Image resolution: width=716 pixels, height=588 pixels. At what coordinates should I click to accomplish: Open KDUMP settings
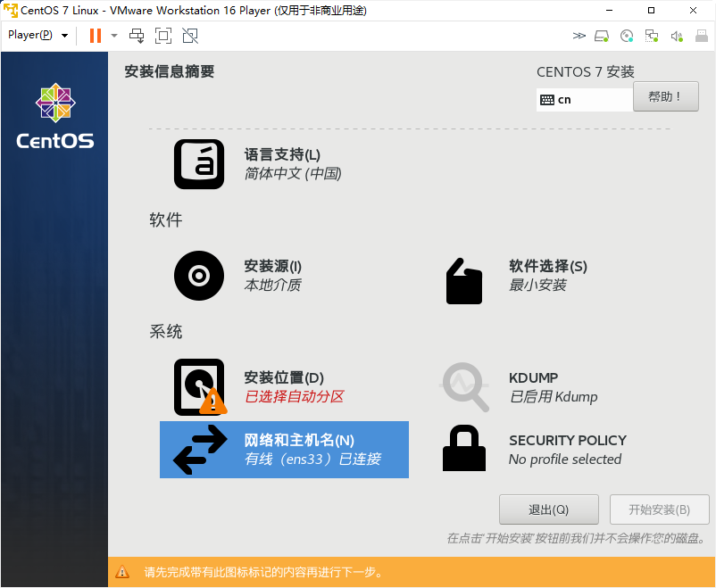coord(533,377)
